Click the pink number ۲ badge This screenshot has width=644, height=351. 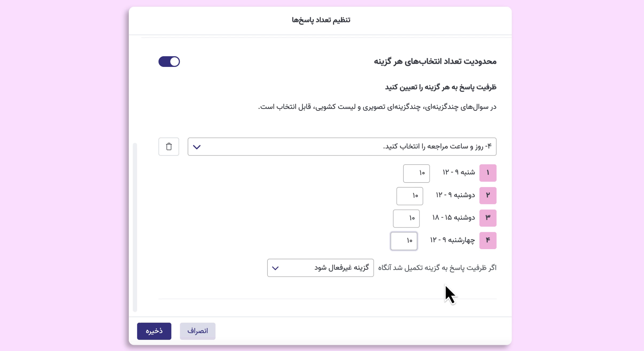coord(488,196)
